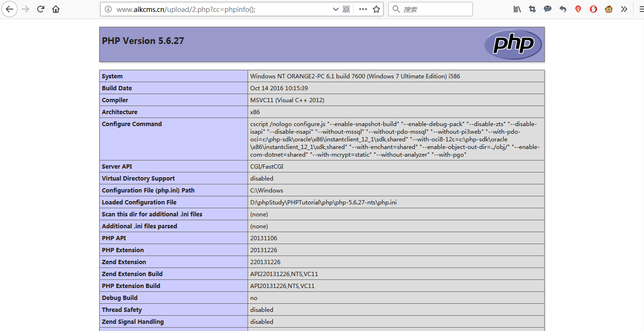Screen dimensions: 644x331
Task: Select the Thread Safety label
Action: (122, 310)
